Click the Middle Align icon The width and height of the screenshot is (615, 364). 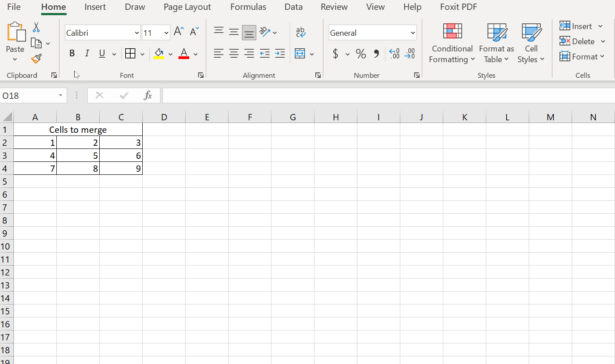(x=234, y=32)
